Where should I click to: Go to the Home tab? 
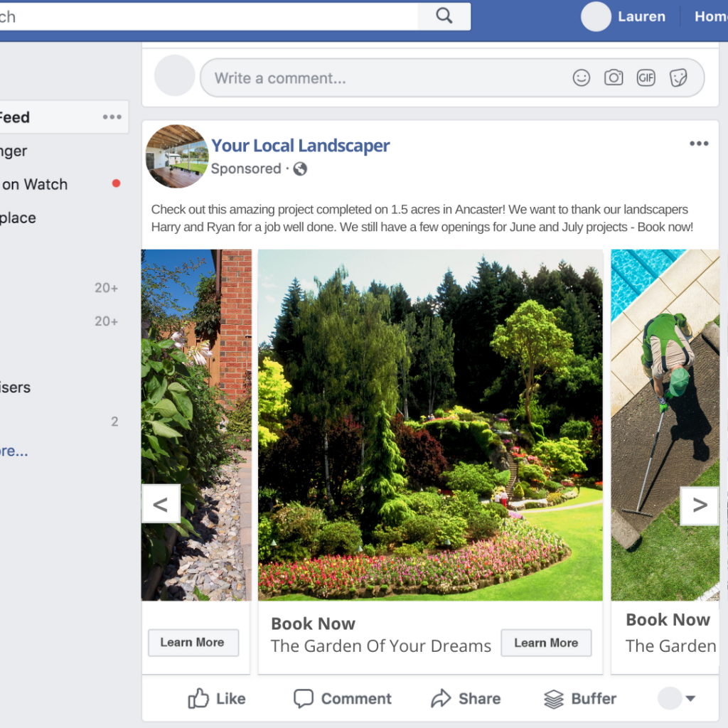coord(711,17)
